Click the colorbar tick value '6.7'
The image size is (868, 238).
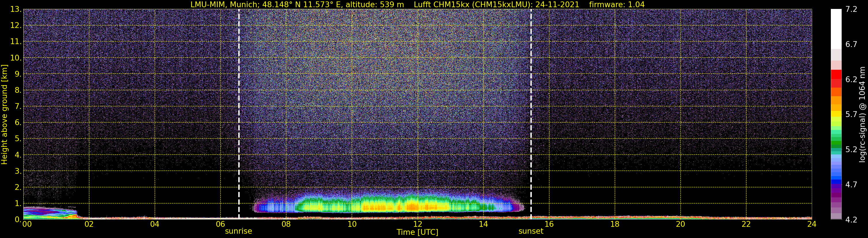(851, 44)
